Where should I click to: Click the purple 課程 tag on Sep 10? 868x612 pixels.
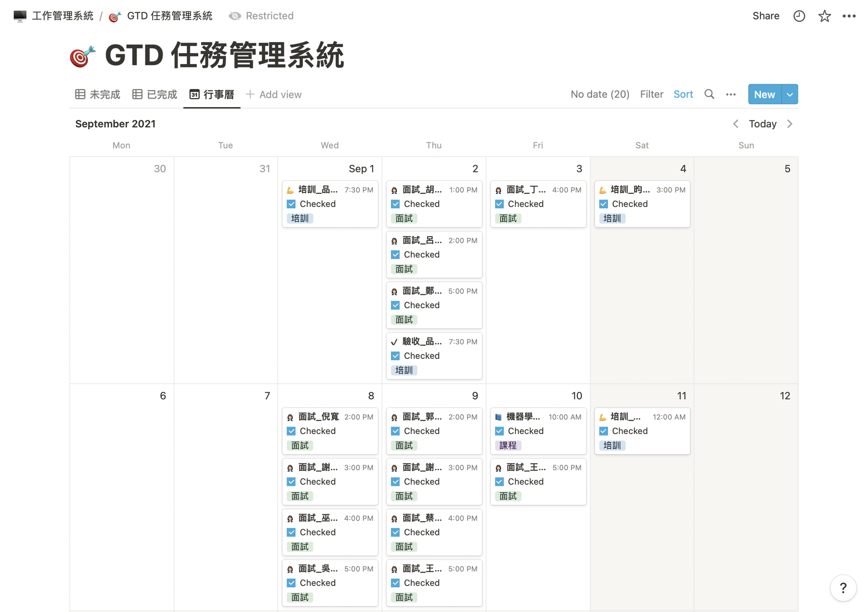coord(508,446)
